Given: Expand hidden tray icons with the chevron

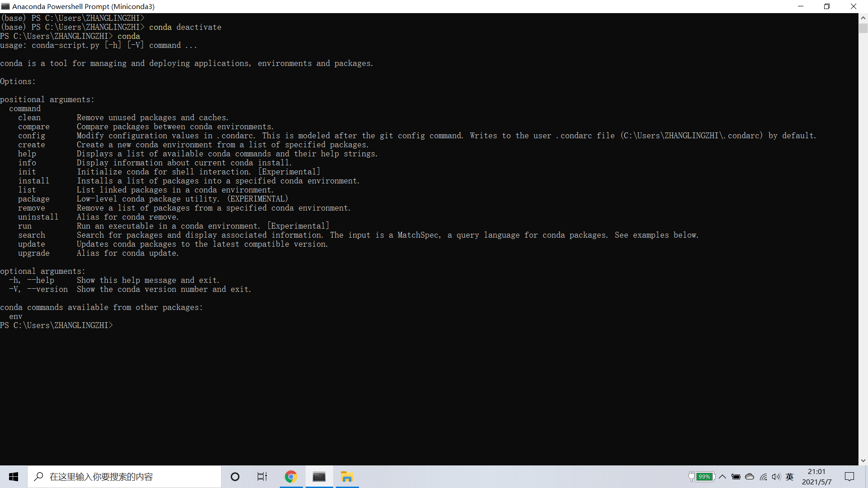Looking at the screenshot, I should [722, 477].
